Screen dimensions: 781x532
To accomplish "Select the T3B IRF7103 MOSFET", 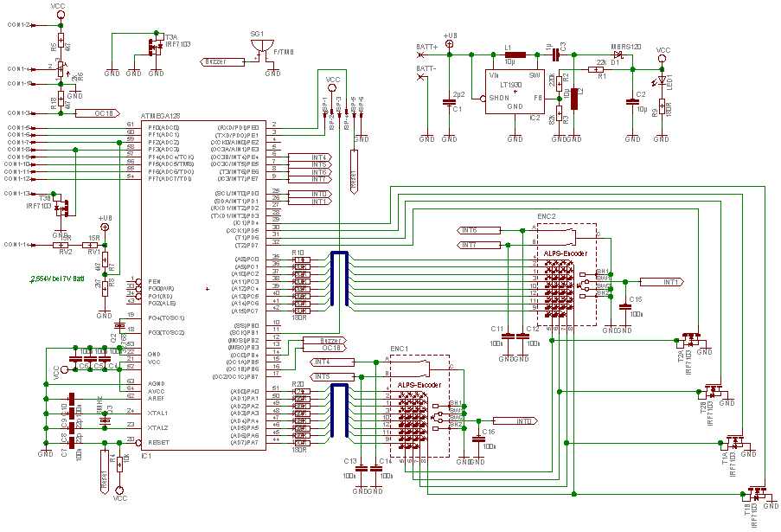I will pyautogui.click(x=61, y=206).
